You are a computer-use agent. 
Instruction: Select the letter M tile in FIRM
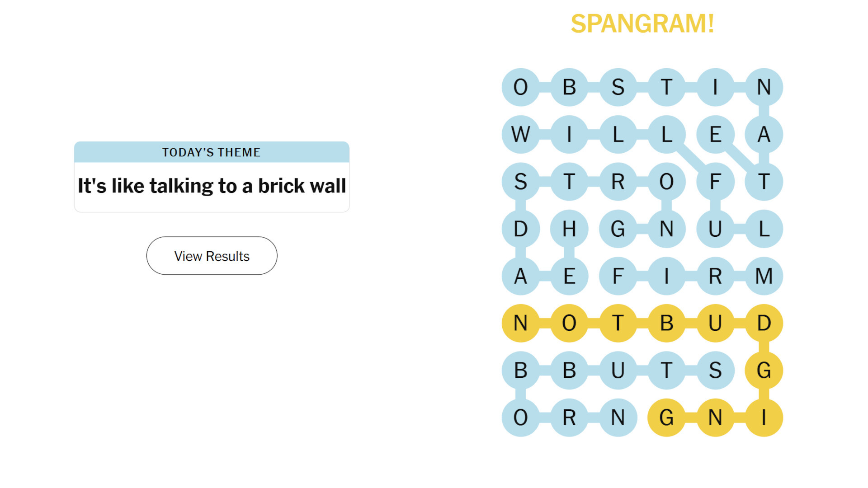coord(764,276)
